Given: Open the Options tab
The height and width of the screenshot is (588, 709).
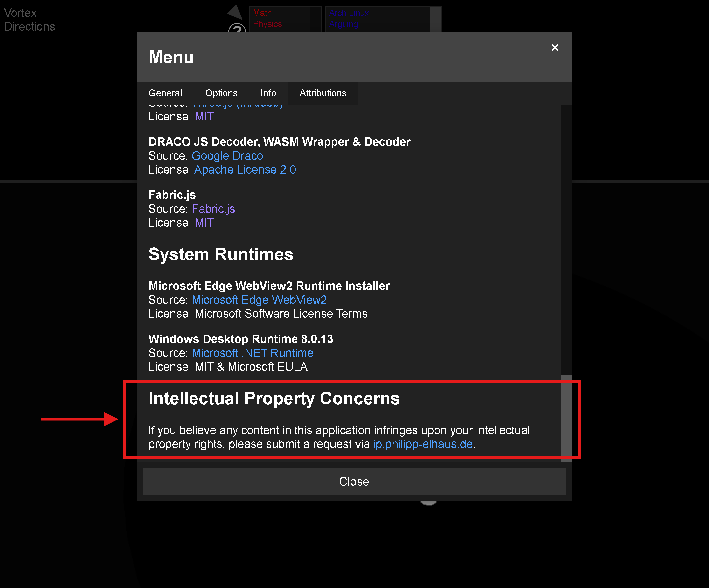Looking at the screenshot, I should 221,93.
